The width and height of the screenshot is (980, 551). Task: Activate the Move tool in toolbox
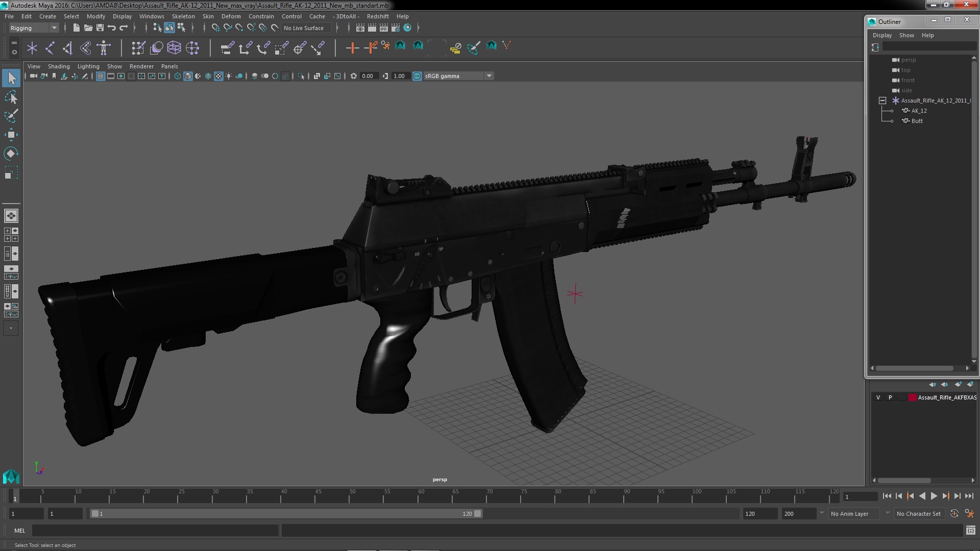pos(11,135)
